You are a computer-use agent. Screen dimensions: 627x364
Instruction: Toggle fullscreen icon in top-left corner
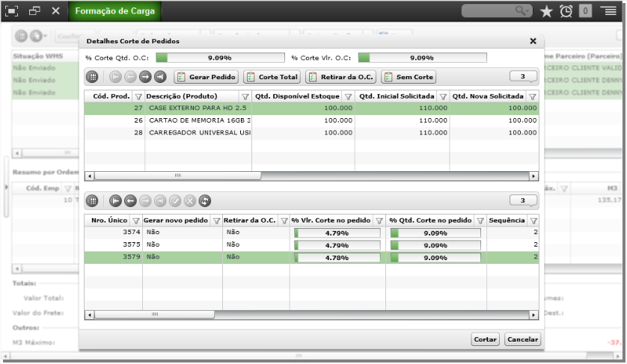11,11
